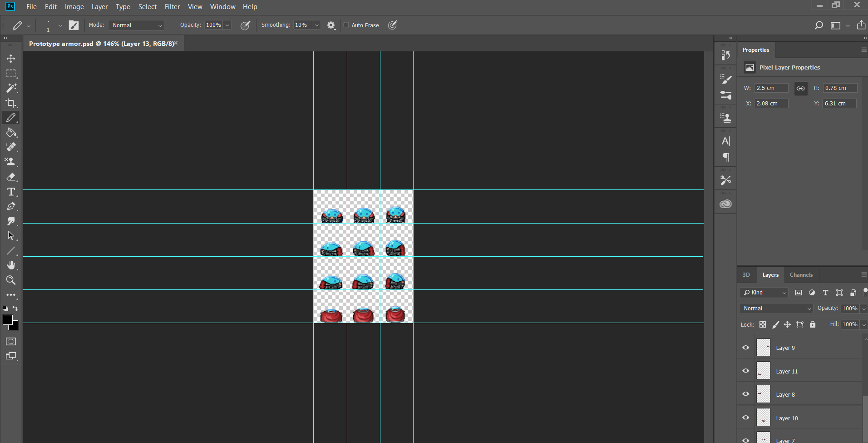Select the Pen tool in toolbar

11,206
